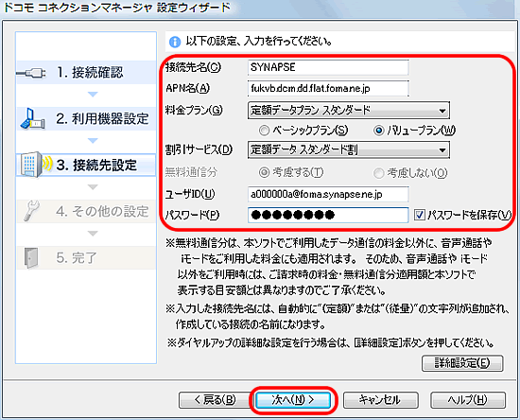This screenshot has height=420, width=520.
Task: Select step 5. 完了 in wizard list
Action: (86, 258)
